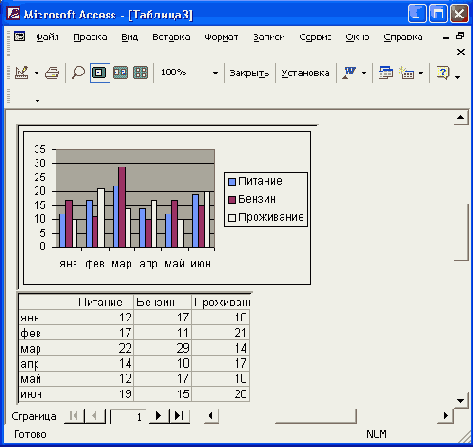Click the View design mode icon
473x447 pixels.
coord(22,72)
